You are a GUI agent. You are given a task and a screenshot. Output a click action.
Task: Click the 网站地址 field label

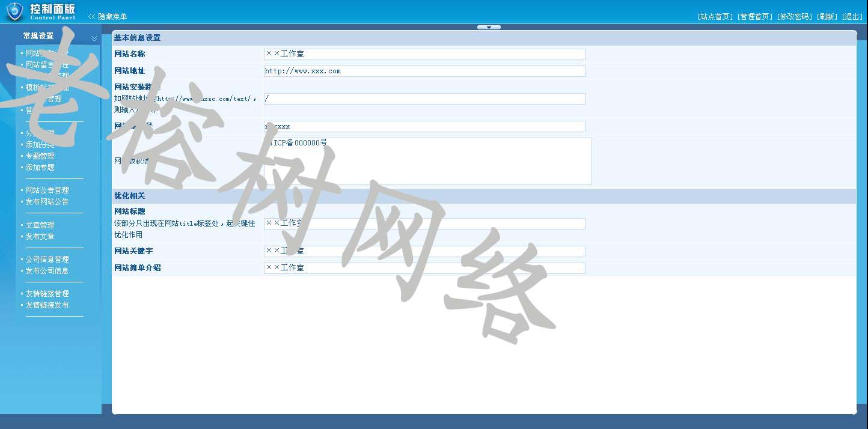click(x=130, y=71)
